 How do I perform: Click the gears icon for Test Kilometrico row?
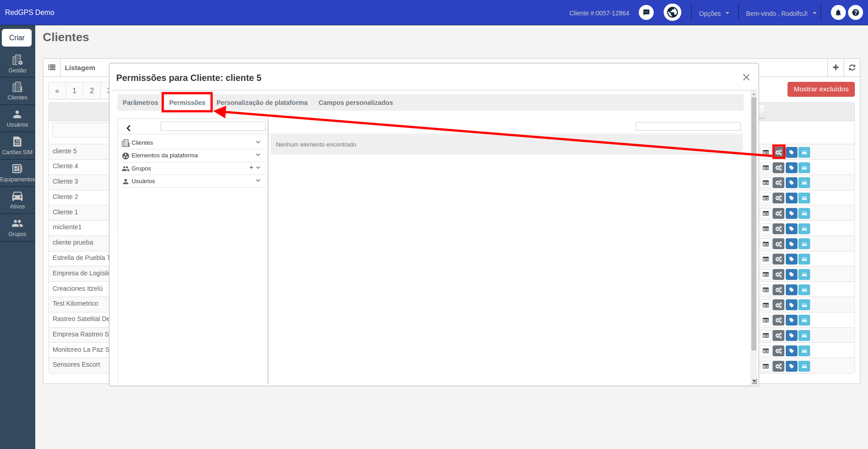coord(778,305)
